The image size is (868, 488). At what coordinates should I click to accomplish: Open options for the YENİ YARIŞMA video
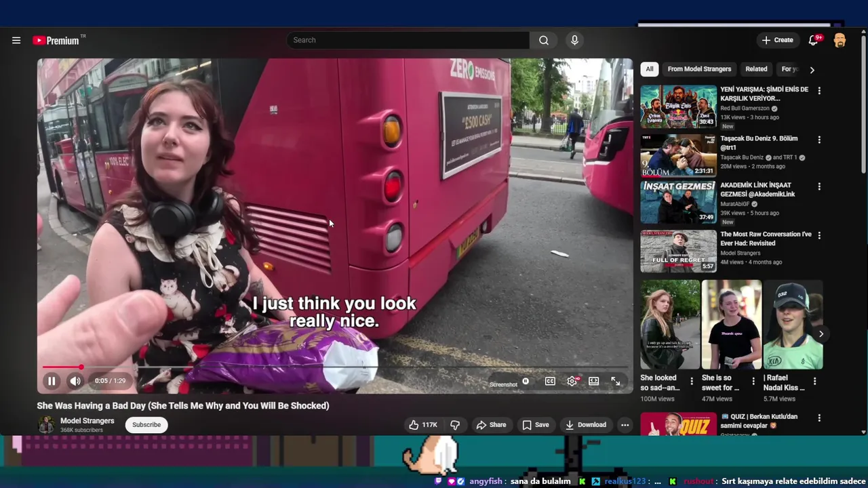click(x=819, y=91)
